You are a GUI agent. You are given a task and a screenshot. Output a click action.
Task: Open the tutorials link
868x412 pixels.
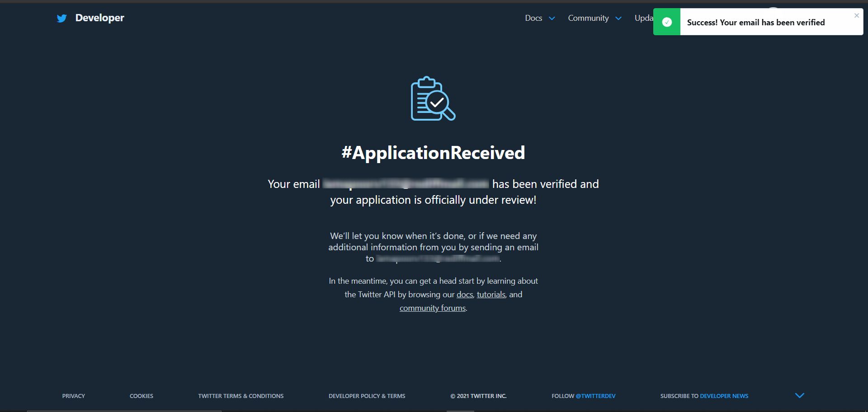point(491,295)
